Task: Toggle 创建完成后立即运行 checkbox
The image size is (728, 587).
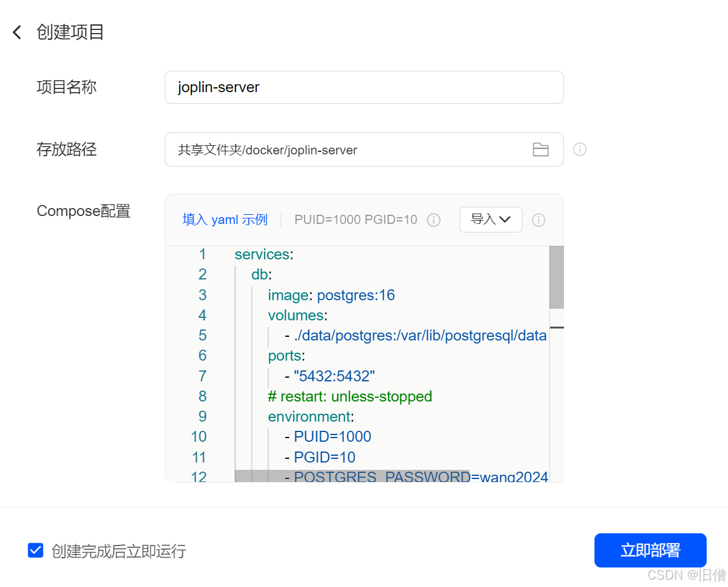Action: point(36,551)
